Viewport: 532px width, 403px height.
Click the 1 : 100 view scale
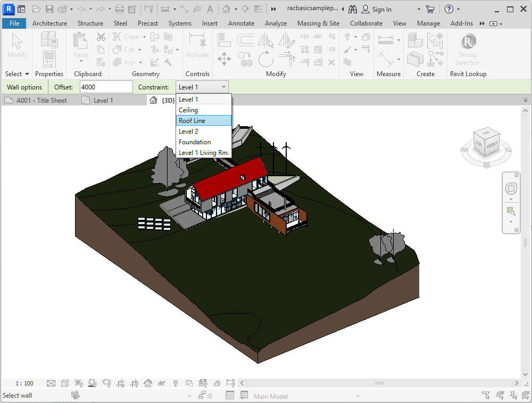tap(24, 383)
